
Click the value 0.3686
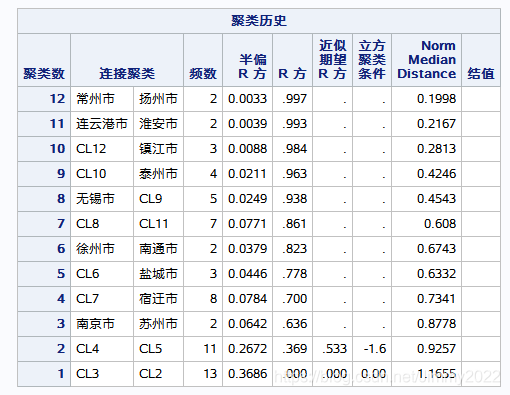coord(247,374)
